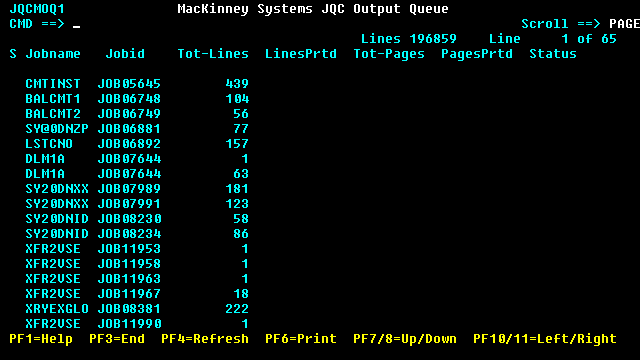Select jobname XRYEXGLO

point(57,309)
